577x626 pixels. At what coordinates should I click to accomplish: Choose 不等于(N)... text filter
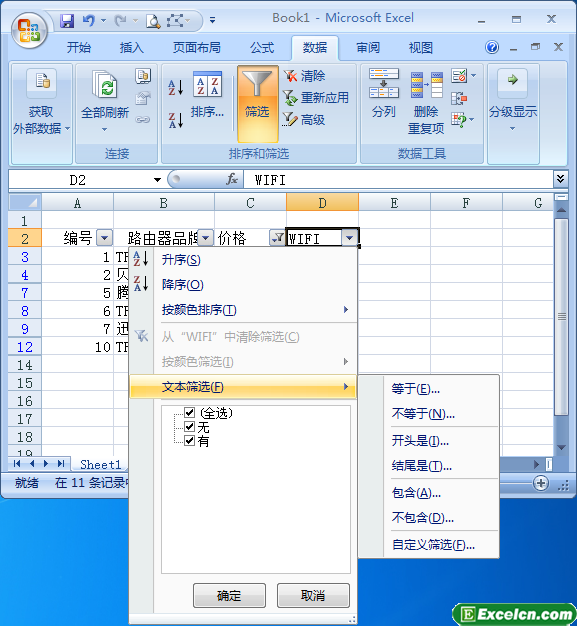coord(429,413)
